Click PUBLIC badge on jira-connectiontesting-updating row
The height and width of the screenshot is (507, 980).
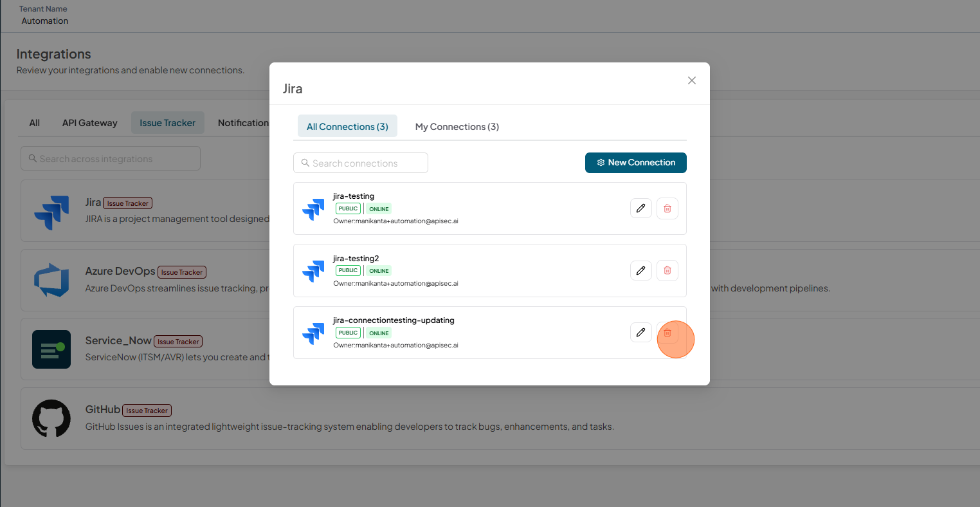348,333
